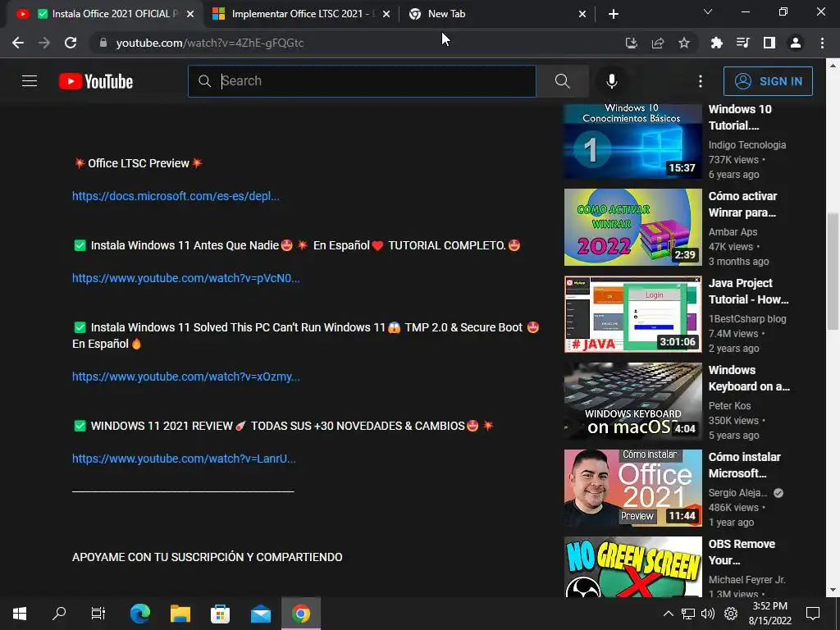Open the youtube.com/watch?v=xOzmy link
Viewport: 840px width, 630px height.
click(x=186, y=377)
